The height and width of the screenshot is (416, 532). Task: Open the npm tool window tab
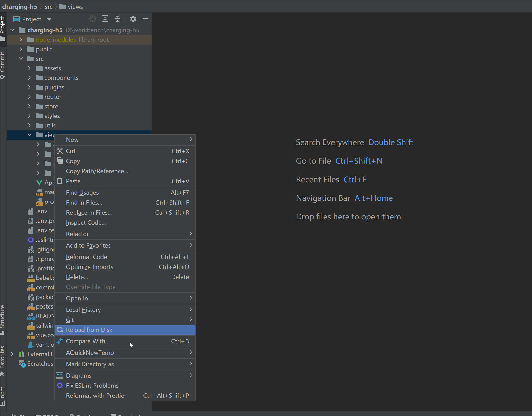(x=3, y=396)
